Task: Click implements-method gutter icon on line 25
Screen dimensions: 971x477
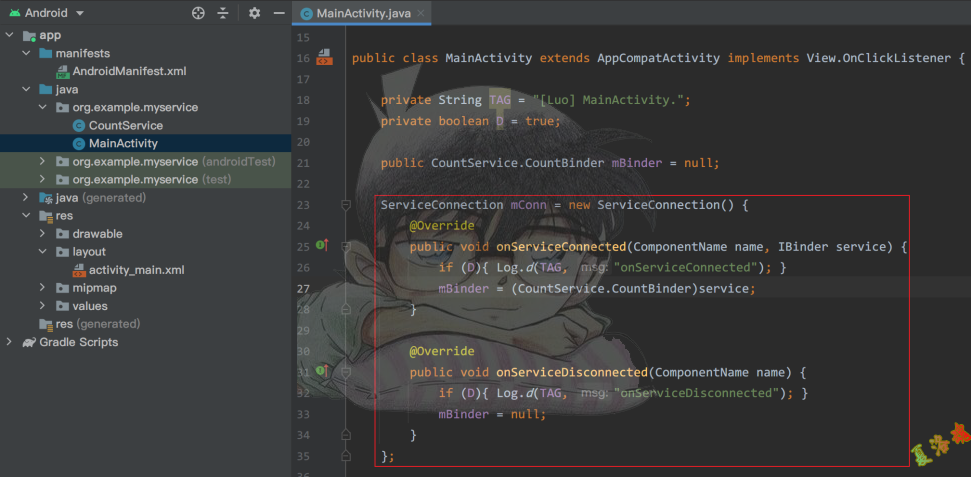Action: (321, 245)
